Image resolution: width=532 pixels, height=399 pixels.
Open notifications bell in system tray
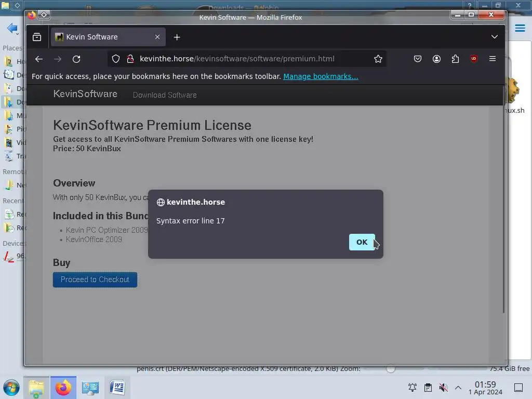(x=412, y=388)
